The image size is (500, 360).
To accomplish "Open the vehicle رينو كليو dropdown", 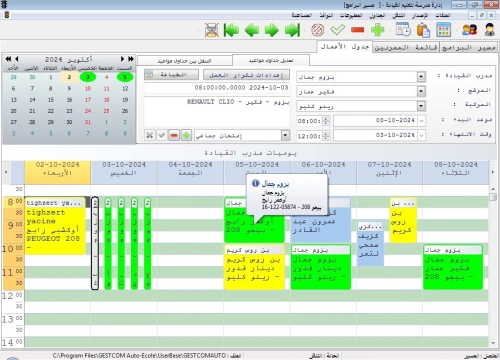I will 421,106.
